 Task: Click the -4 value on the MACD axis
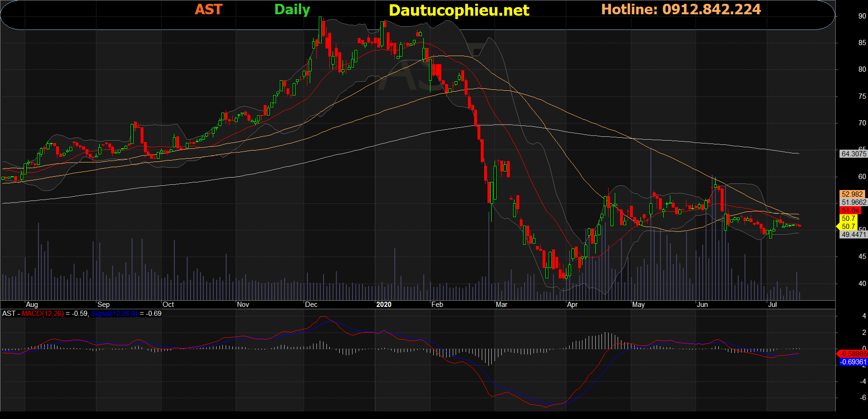click(863, 381)
